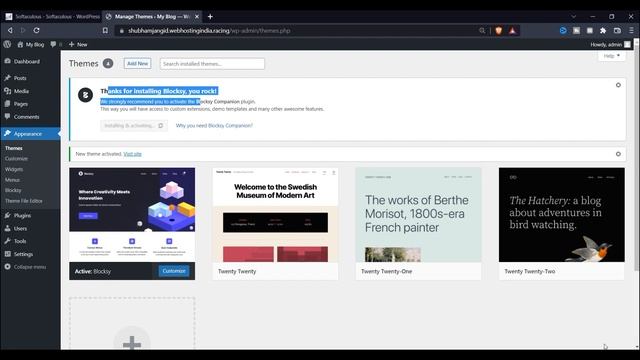Click Installing & activating button
The image size is (640, 360).
(133, 126)
